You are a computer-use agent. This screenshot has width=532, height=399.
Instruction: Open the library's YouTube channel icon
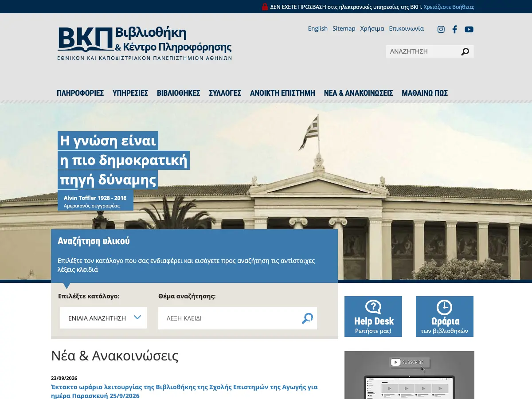pyautogui.click(x=469, y=29)
